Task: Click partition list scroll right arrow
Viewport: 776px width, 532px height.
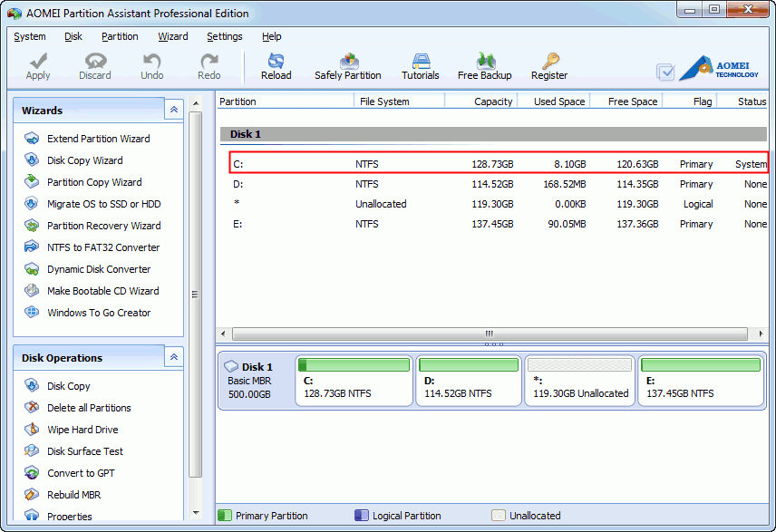Action: coord(761,334)
